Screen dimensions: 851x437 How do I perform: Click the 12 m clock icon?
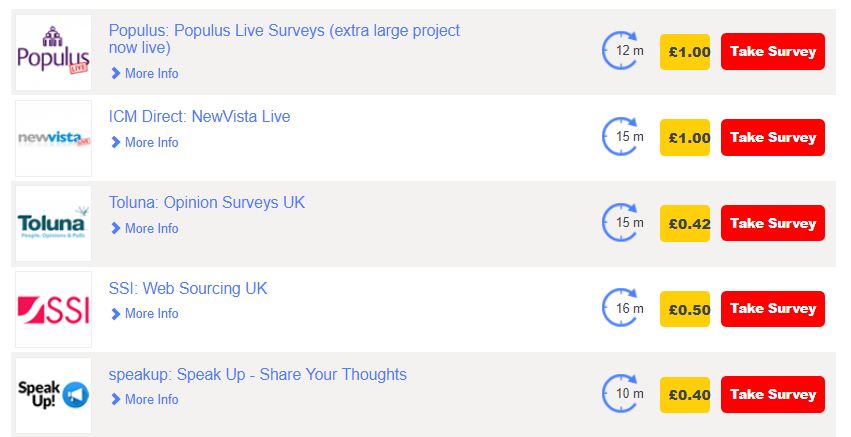(623, 50)
